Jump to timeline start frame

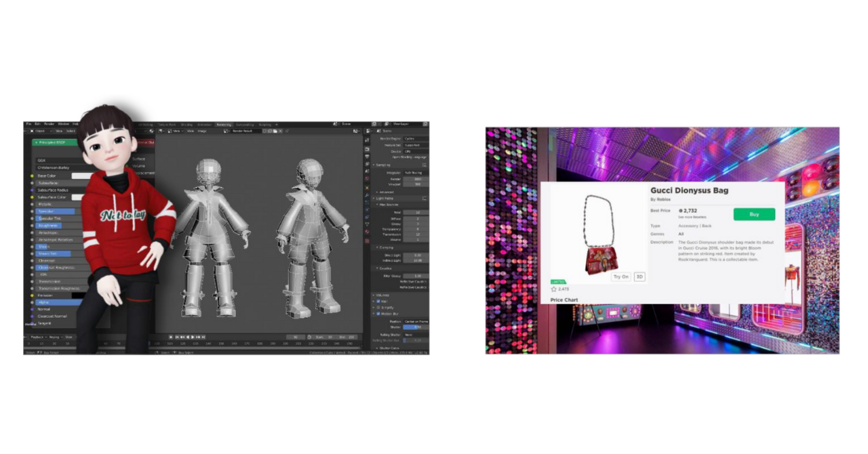click(177, 337)
